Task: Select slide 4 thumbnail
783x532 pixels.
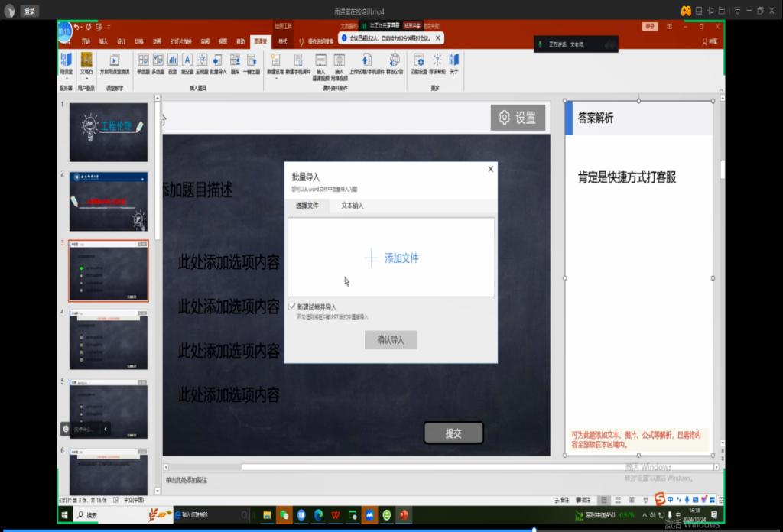Action: tap(109, 340)
